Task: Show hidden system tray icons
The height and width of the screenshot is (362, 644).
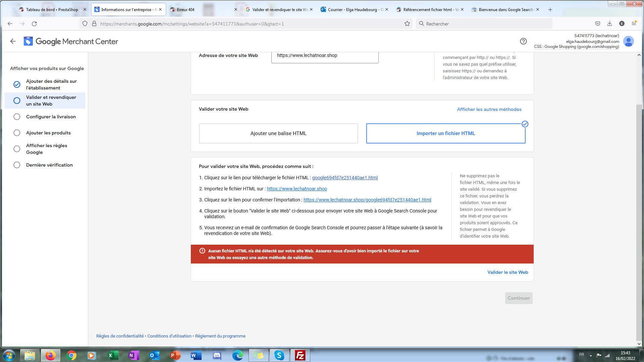Action: pyautogui.click(x=591, y=355)
